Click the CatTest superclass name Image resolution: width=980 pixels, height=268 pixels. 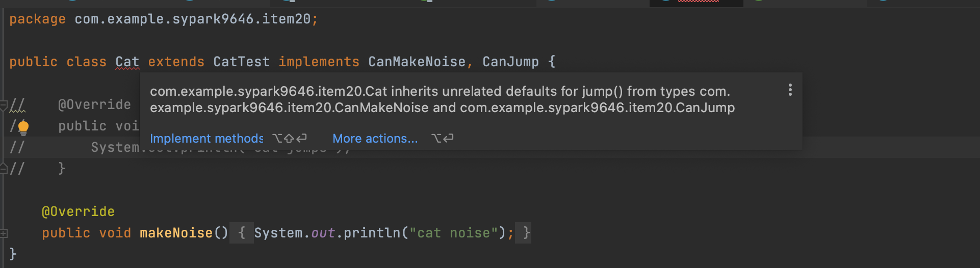pyautogui.click(x=241, y=62)
